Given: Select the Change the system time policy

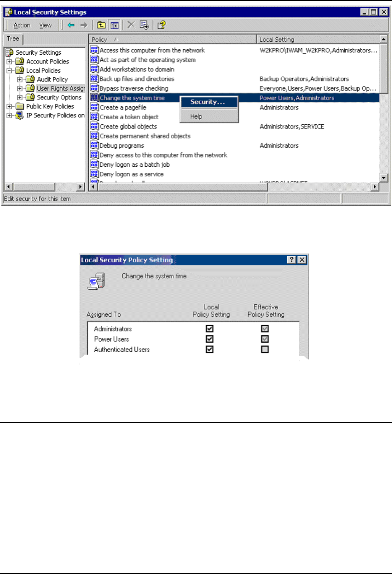Looking at the screenshot, I should [x=132, y=98].
